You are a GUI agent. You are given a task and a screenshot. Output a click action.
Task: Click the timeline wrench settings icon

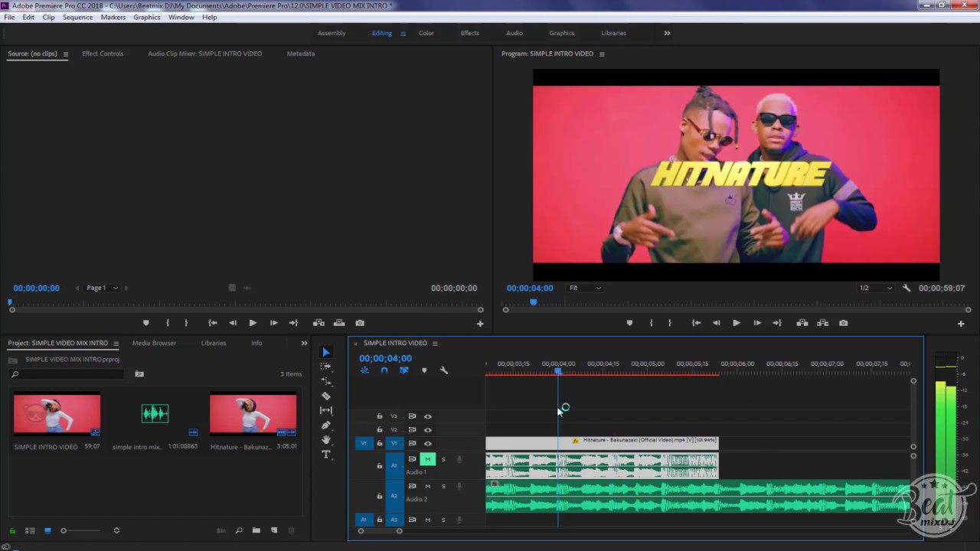(444, 370)
